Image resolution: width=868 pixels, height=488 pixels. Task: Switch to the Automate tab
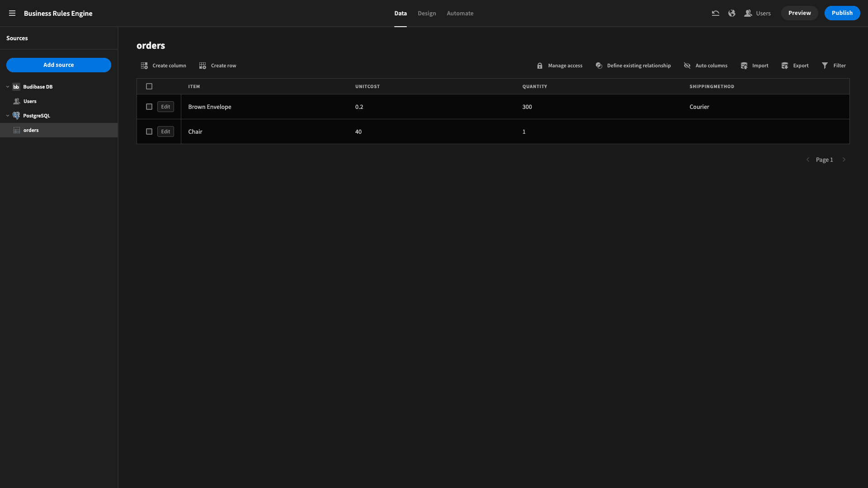coord(460,13)
